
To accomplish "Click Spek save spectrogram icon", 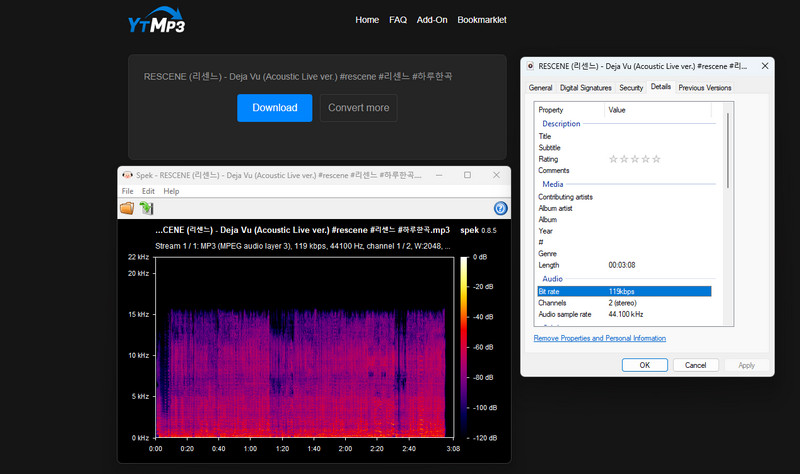I will pos(146,208).
